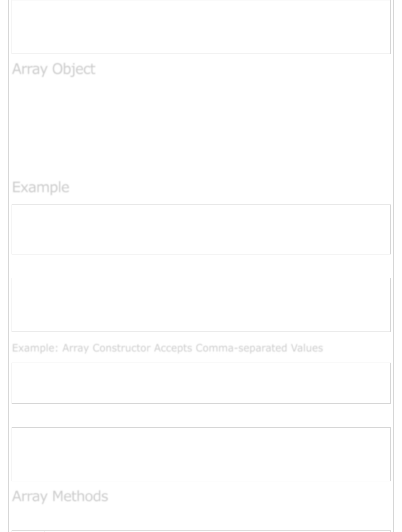Click the empty code box directly below Example heading

coord(201,229)
